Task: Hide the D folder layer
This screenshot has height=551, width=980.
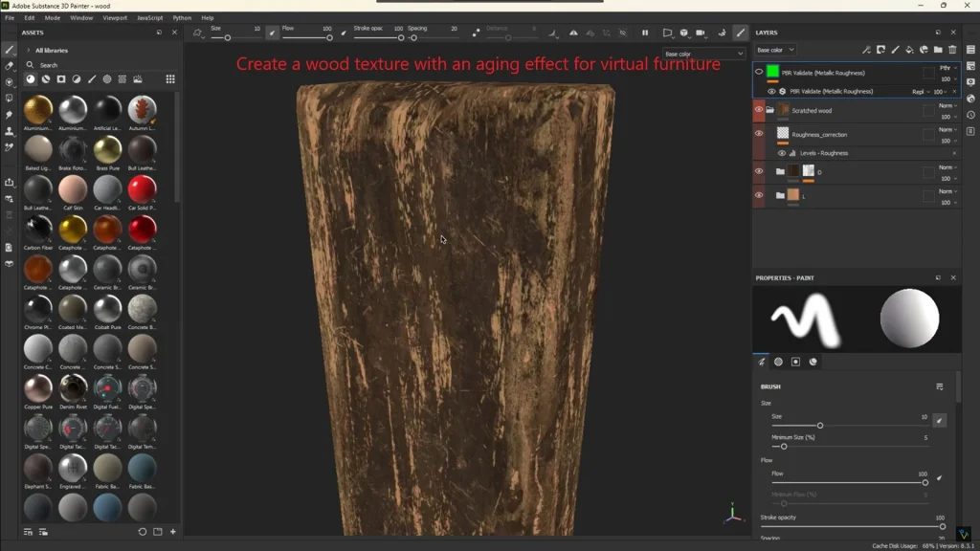Action: pos(759,171)
